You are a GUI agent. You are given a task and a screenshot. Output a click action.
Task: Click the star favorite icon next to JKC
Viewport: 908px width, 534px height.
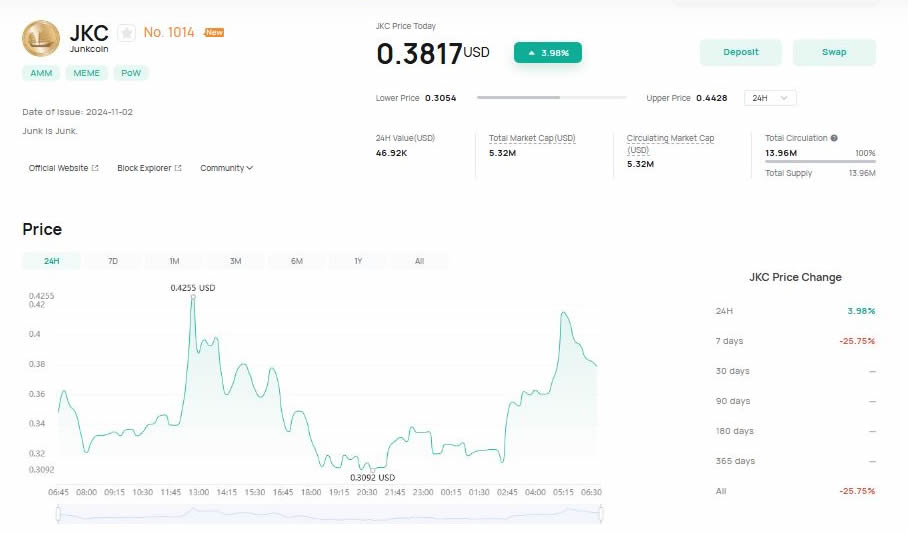tap(126, 33)
